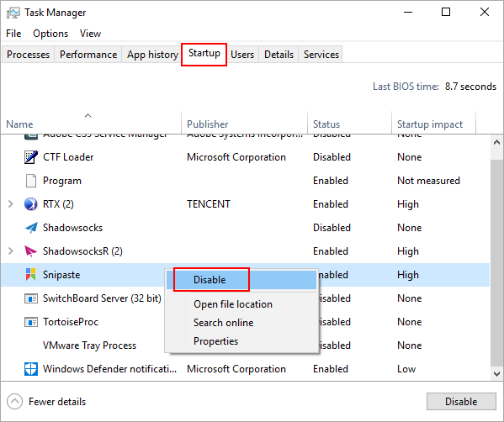504x422 pixels.
Task: Open file location from context menu
Action: click(233, 304)
